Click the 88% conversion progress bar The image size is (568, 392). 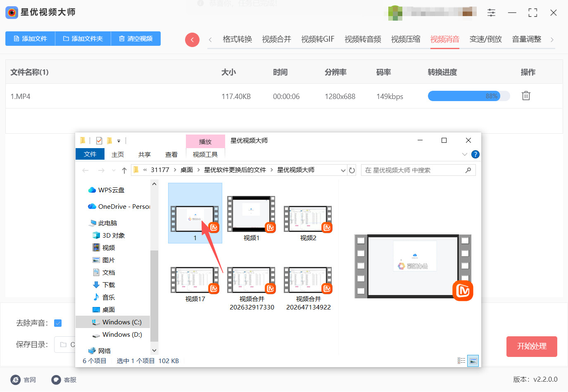click(x=468, y=96)
